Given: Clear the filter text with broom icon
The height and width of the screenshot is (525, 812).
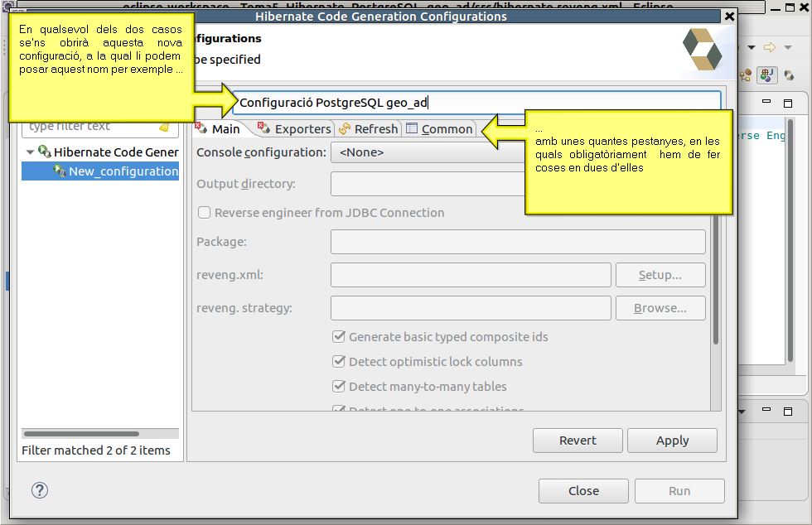Looking at the screenshot, I should 164,128.
